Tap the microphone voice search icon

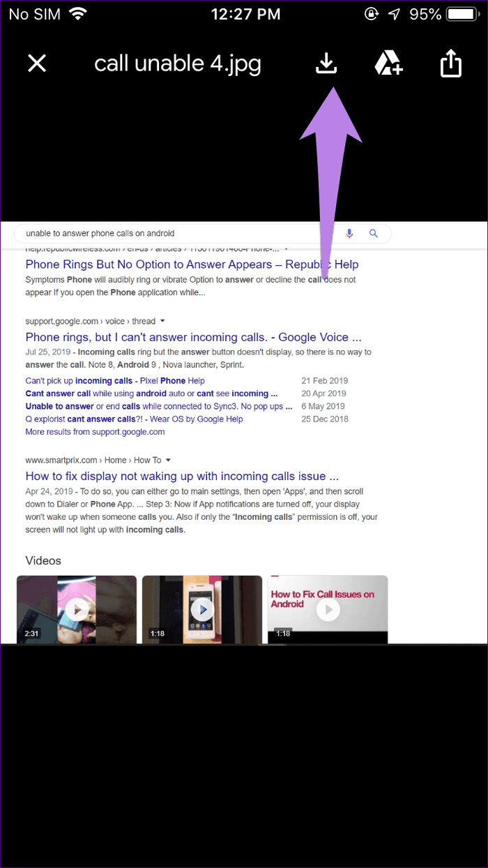(x=349, y=234)
